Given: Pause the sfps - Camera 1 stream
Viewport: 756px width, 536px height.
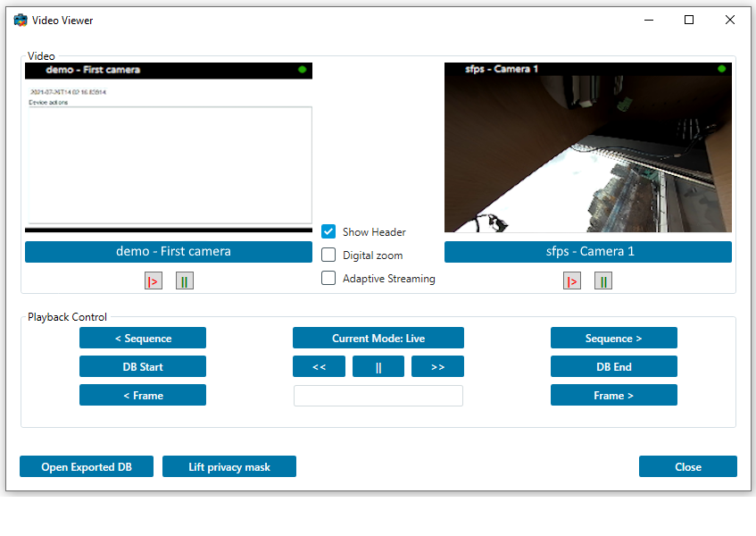Looking at the screenshot, I should [x=603, y=280].
